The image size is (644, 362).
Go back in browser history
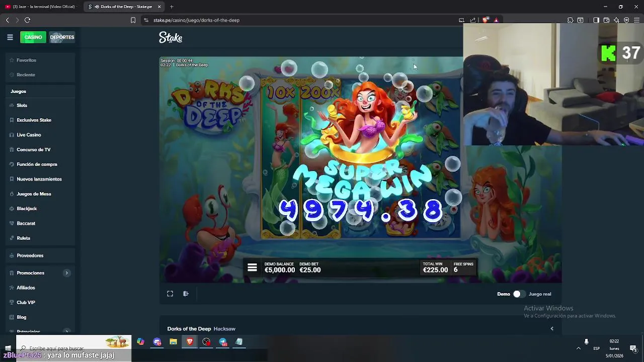7,20
